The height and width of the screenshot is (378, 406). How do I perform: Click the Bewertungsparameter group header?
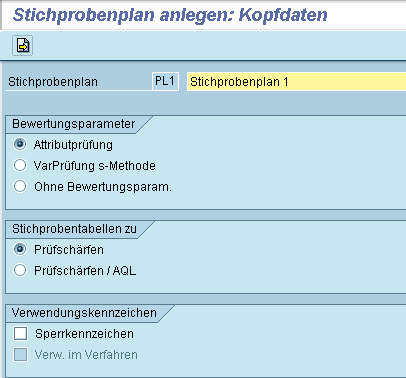[x=74, y=124]
